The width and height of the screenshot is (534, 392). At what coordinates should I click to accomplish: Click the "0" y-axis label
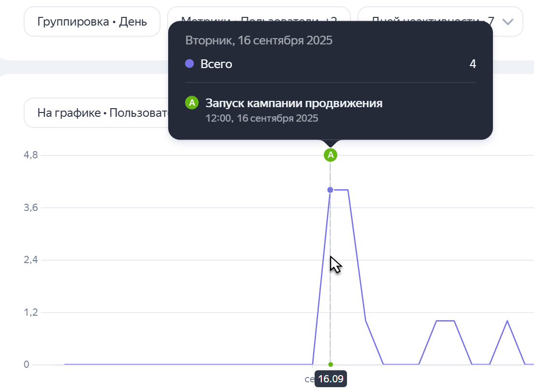27,364
